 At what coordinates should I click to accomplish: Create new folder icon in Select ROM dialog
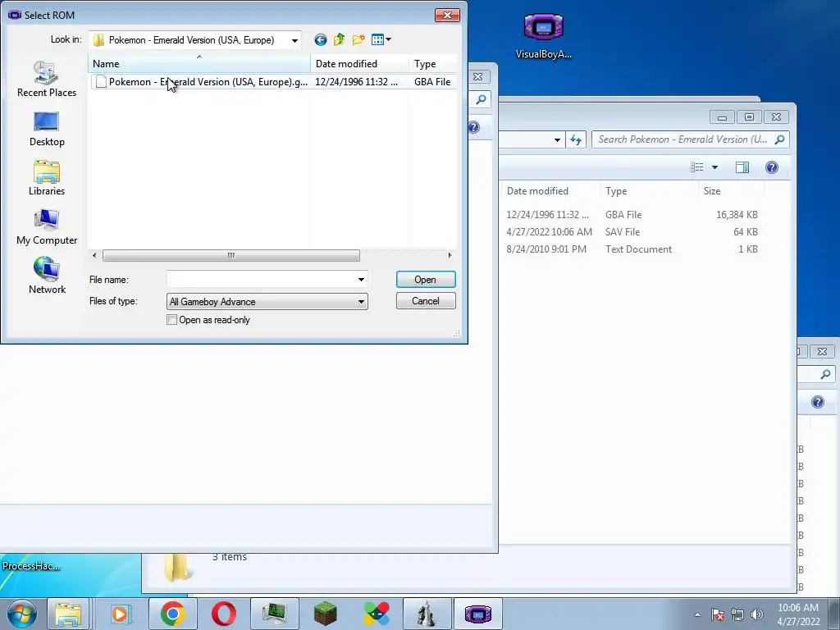point(358,39)
